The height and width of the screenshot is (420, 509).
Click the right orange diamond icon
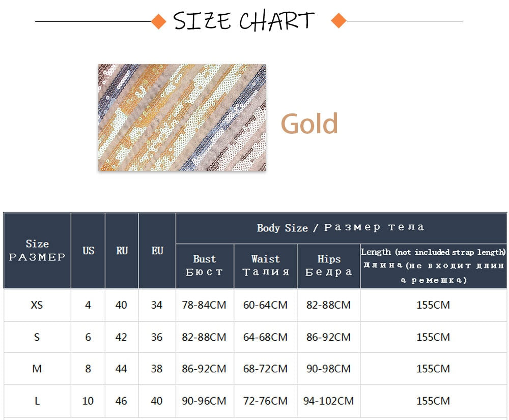[338, 21]
